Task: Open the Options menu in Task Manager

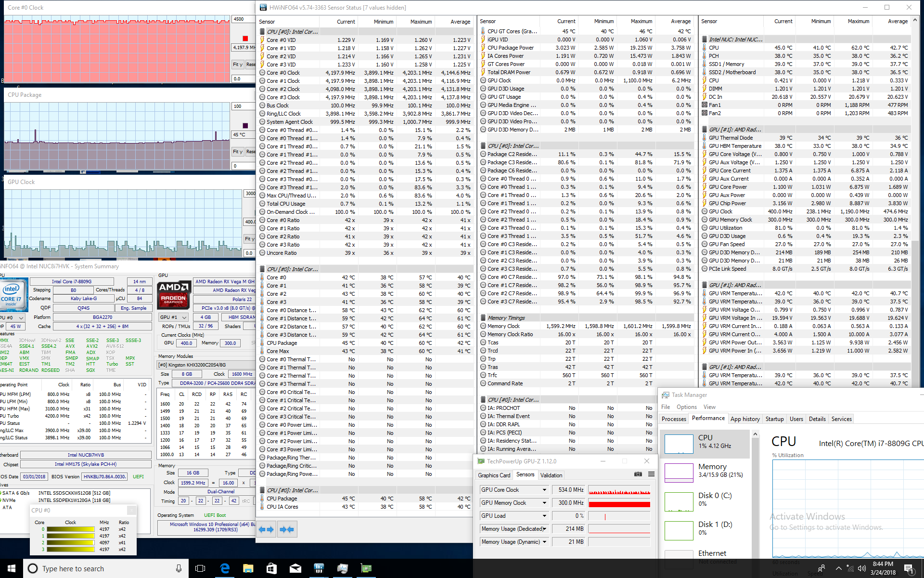Action: point(687,407)
